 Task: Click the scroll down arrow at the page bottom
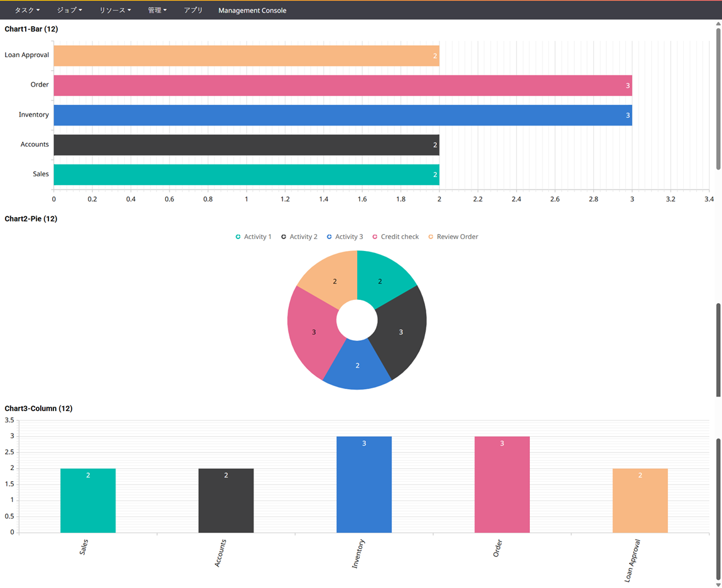pos(718,584)
